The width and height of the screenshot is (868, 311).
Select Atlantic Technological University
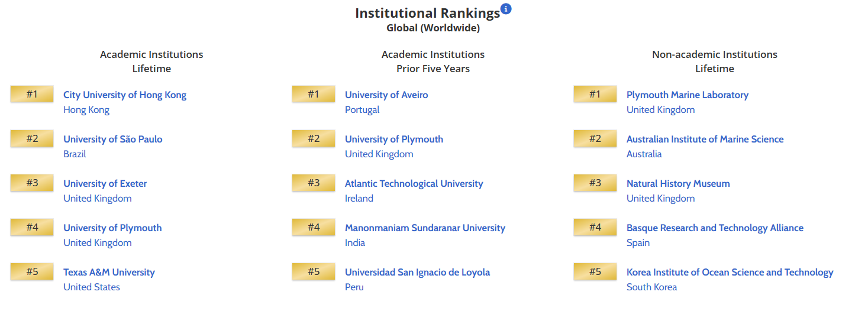pyautogui.click(x=414, y=183)
